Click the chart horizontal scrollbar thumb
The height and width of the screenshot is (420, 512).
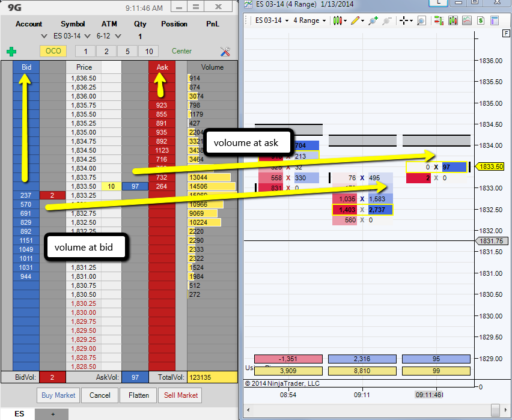tap(495, 409)
